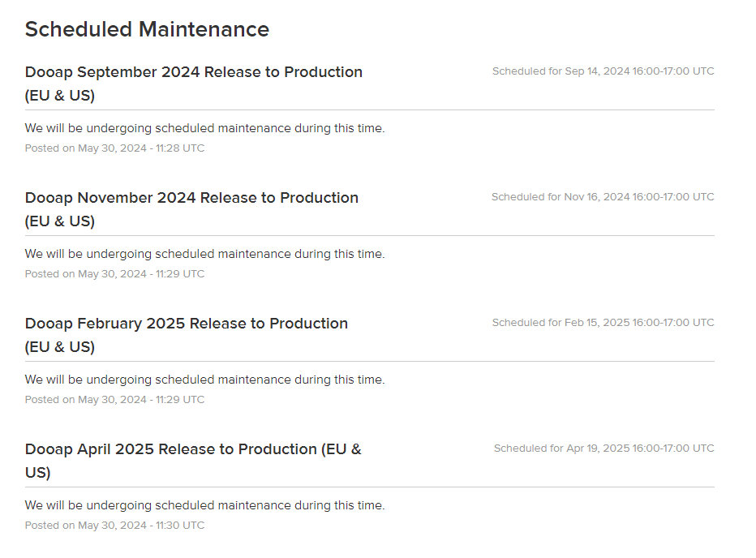
Task: Open Dooap February 2025 Release to Production link
Action: [x=186, y=335]
